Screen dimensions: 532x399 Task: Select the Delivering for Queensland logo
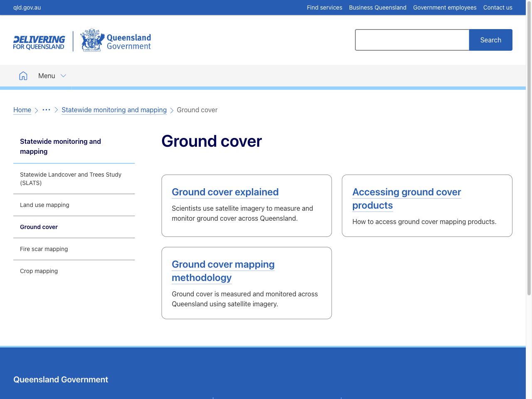[x=39, y=40]
